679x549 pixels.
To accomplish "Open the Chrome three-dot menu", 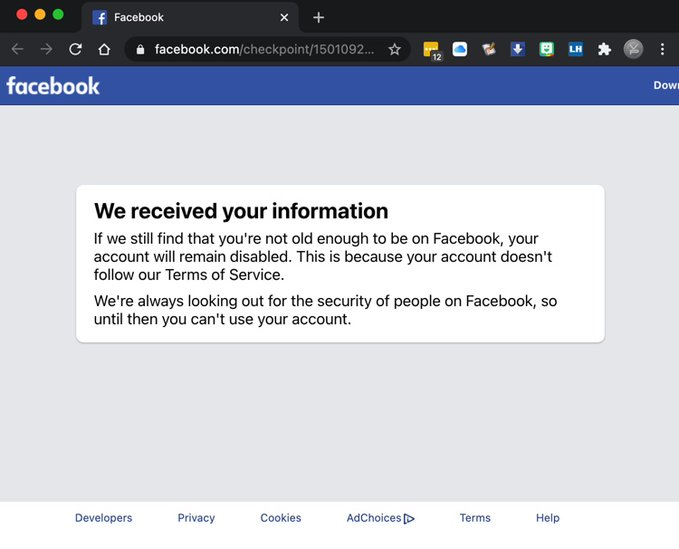I will point(662,49).
